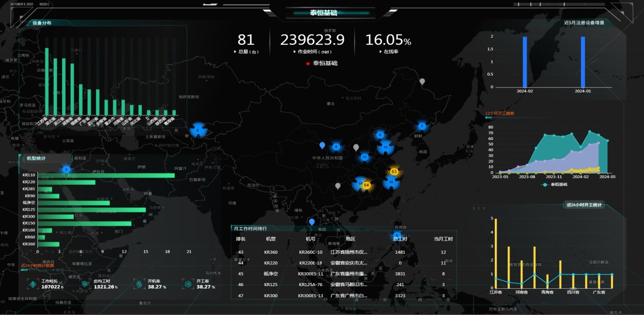The width and height of the screenshot is (644, 315).
Task: Click cluster marker 2 near the Philippines
Action: [x=397, y=235]
